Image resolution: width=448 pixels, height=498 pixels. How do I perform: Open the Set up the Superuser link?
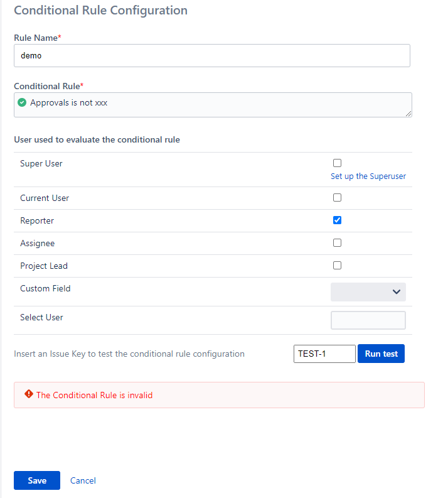368,176
